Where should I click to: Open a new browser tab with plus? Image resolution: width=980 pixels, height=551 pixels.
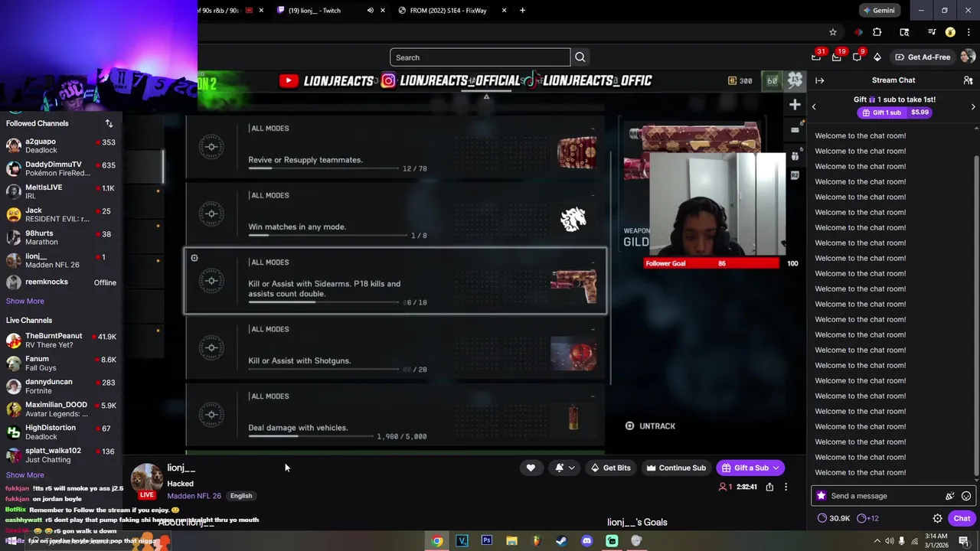(x=522, y=11)
